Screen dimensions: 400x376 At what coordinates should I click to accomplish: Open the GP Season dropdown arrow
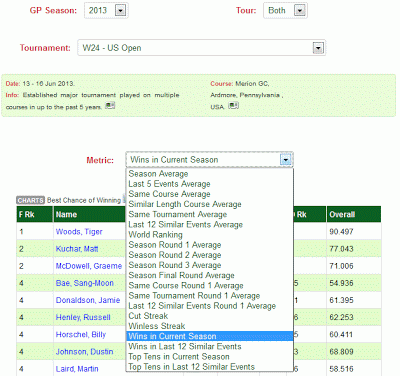coord(120,11)
